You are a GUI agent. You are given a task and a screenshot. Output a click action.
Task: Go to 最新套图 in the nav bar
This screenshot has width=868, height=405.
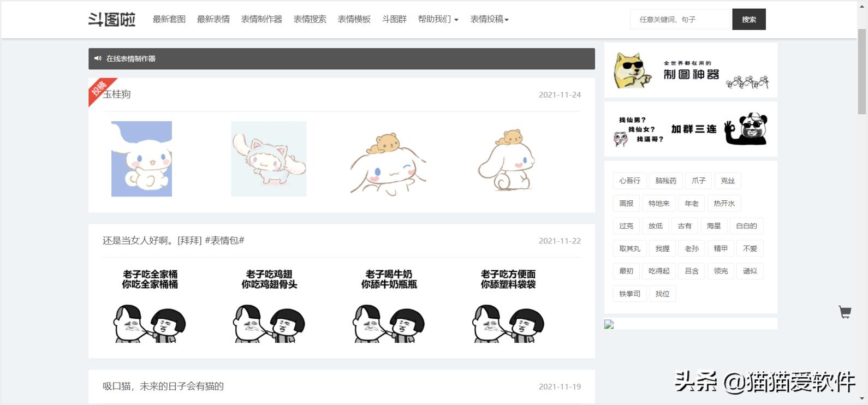[x=169, y=19]
